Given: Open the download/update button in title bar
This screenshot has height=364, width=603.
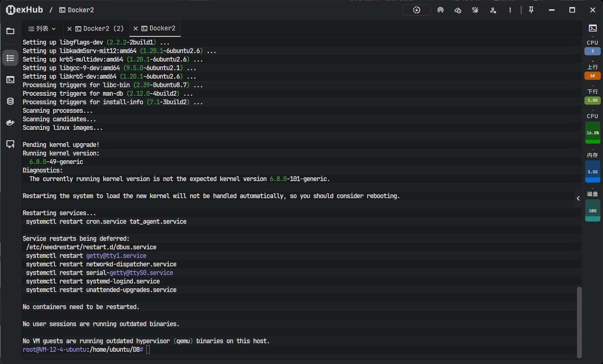Looking at the screenshot, I should pyautogui.click(x=417, y=10).
